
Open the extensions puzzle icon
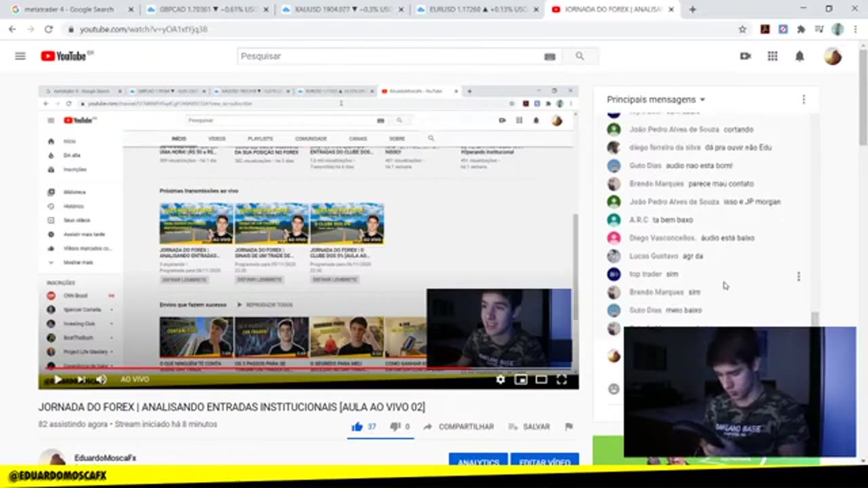coord(801,29)
